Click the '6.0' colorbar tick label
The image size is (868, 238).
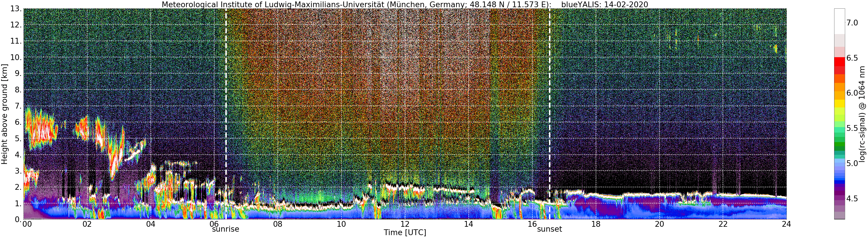[x=852, y=93]
